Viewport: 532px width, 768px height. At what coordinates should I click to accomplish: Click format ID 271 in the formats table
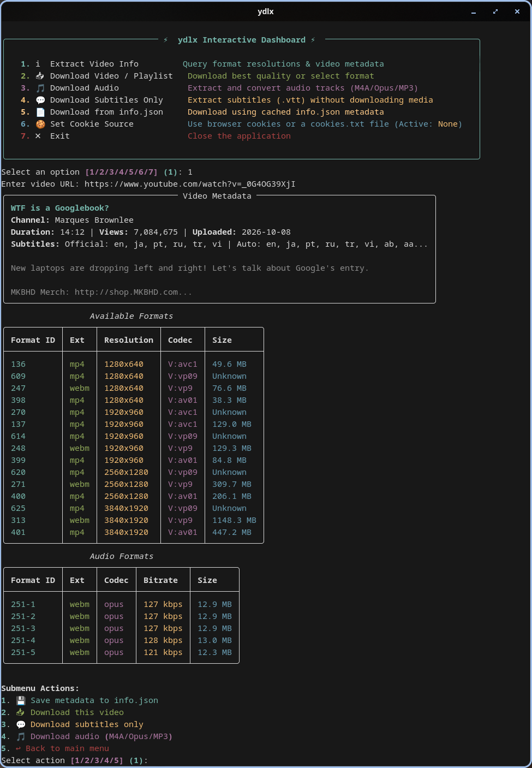[18, 484]
